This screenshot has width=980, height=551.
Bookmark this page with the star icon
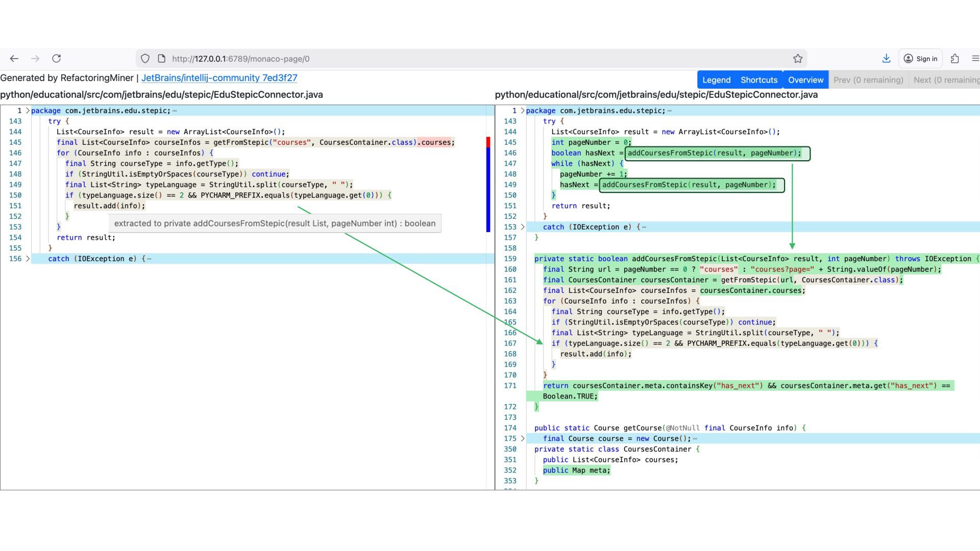798,59
